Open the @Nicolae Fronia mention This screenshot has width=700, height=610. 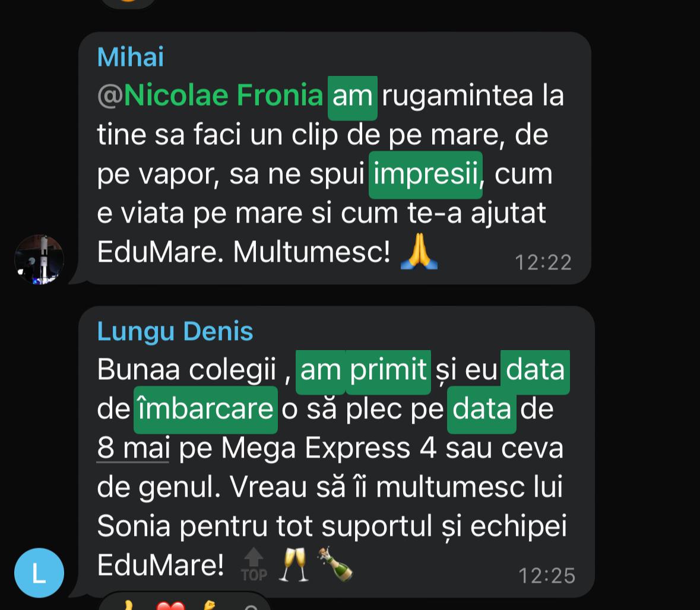tap(210, 96)
